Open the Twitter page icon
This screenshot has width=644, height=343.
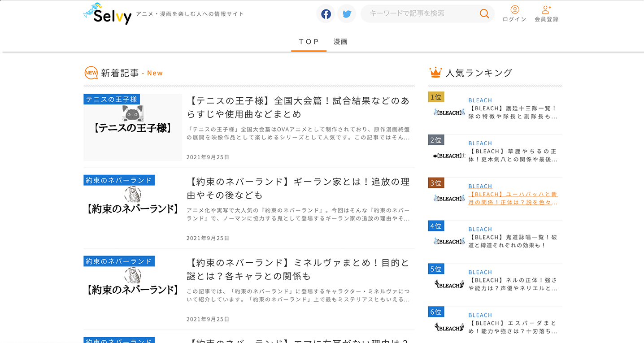point(346,13)
